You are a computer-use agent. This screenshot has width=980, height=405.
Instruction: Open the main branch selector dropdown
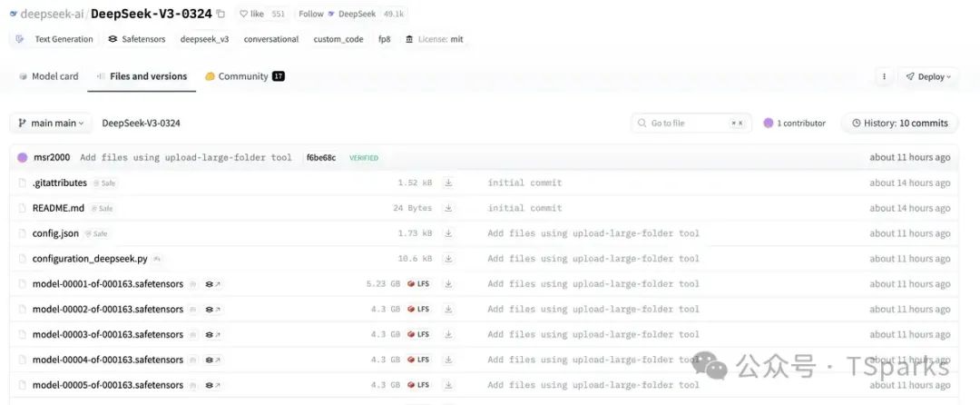tap(51, 123)
